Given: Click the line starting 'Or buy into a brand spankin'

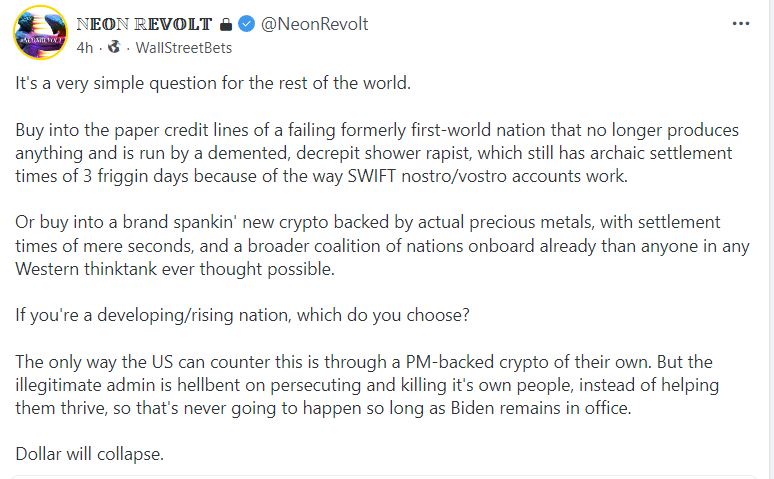Looking at the screenshot, I should 368,222.
